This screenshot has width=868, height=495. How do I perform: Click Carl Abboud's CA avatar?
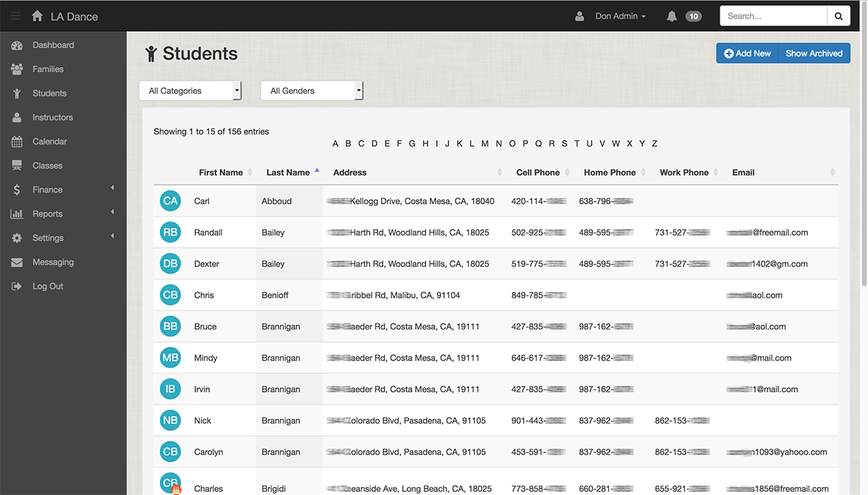pos(170,201)
